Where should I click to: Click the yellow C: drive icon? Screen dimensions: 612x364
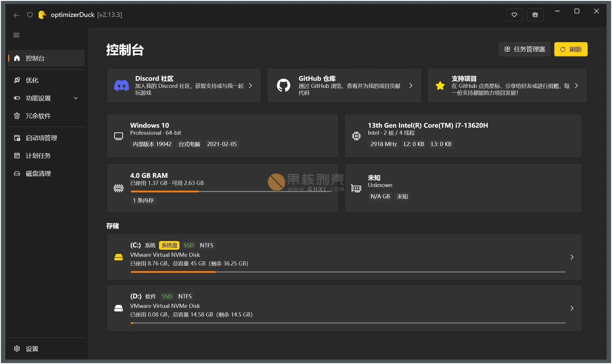[x=119, y=257]
